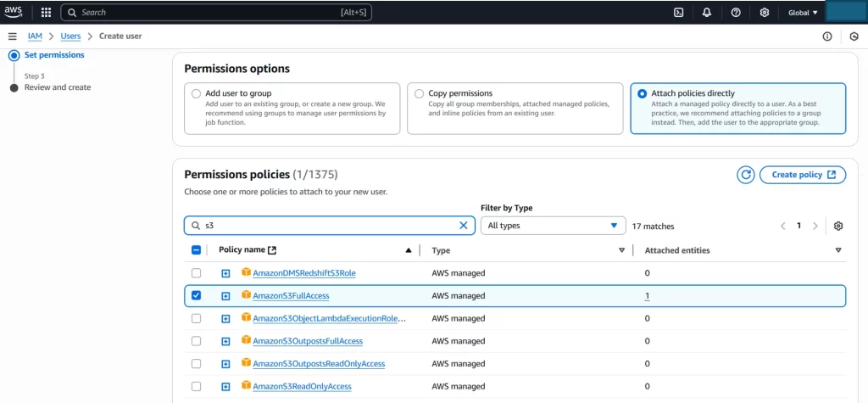Viewport: 868px width, 403px height.
Task: Toggle the hamburger navigation menu
Action: 12,36
